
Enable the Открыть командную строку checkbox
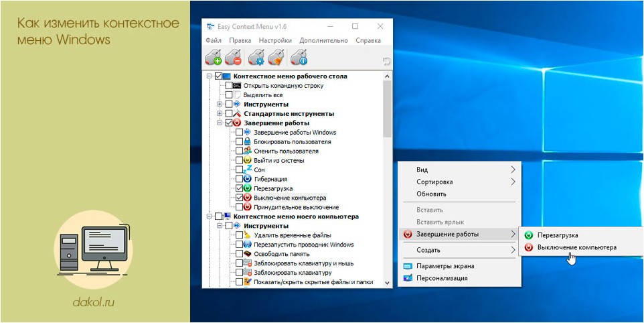coord(229,86)
